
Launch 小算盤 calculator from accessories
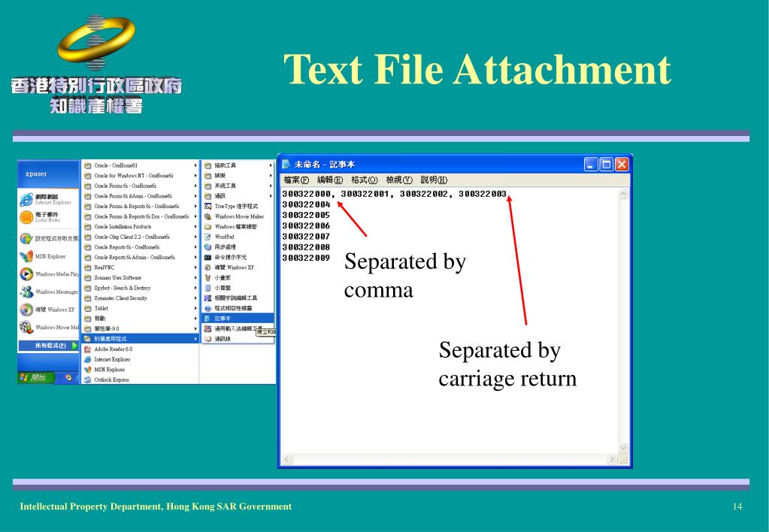pyautogui.click(x=217, y=288)
